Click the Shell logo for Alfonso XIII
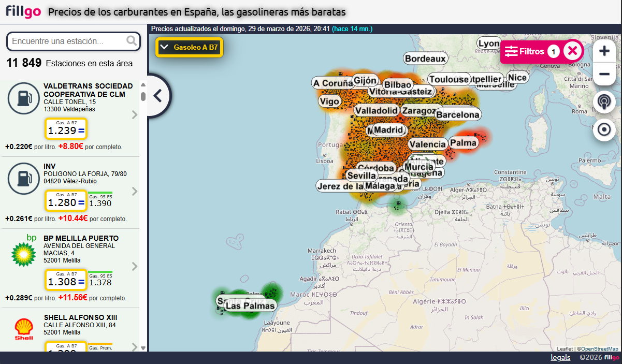 pos(24,329)
